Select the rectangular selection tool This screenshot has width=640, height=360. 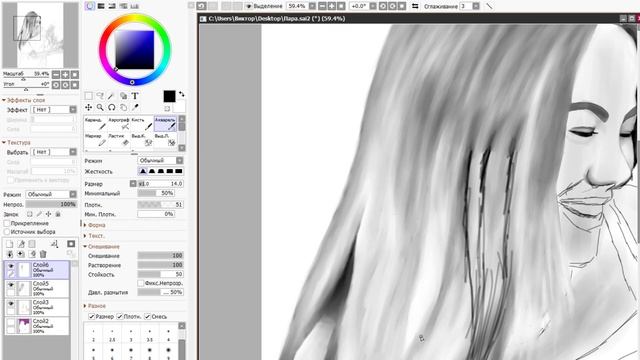[89, 96]
